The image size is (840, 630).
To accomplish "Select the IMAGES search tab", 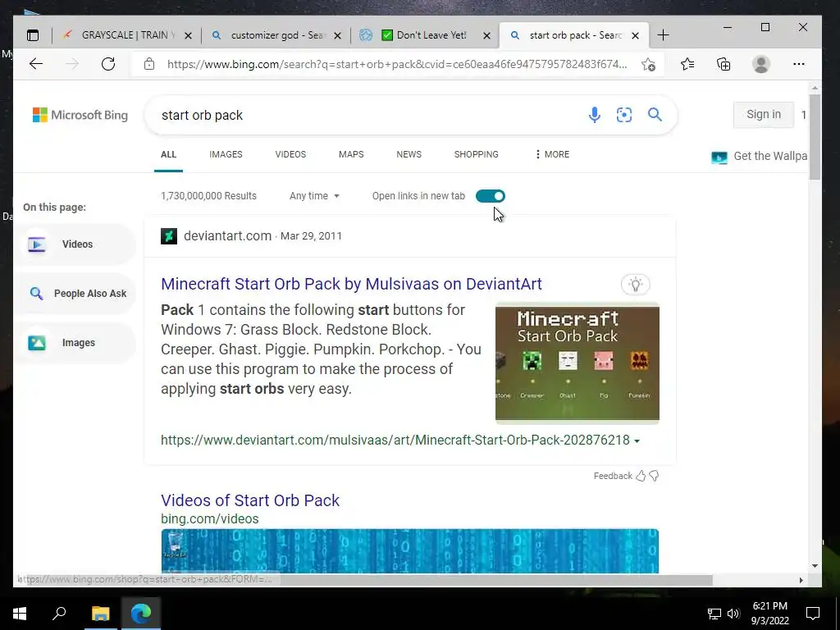I will point(226,154).
